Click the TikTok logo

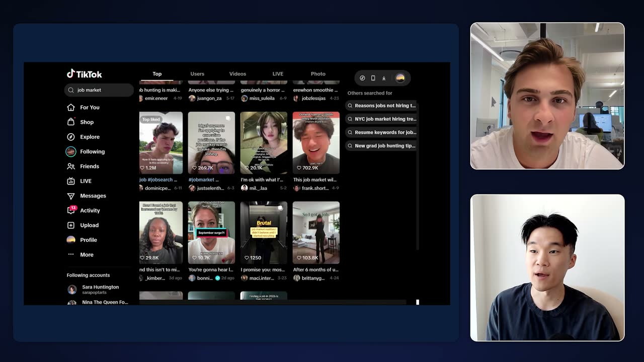[85, 74]
